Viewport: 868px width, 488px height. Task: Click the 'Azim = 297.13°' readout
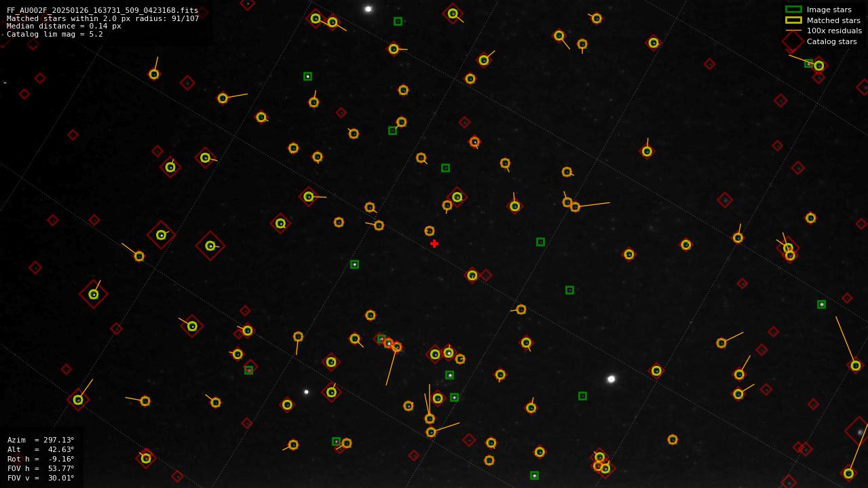point(41,440)
